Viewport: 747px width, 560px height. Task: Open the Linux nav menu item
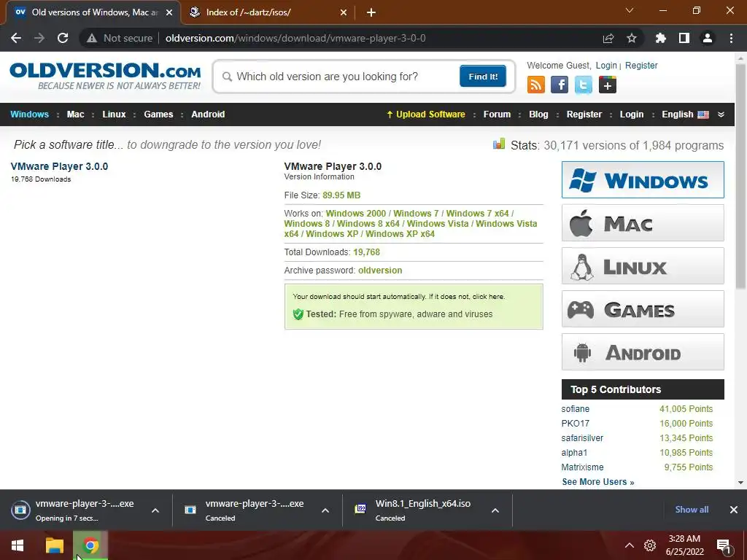114,114
